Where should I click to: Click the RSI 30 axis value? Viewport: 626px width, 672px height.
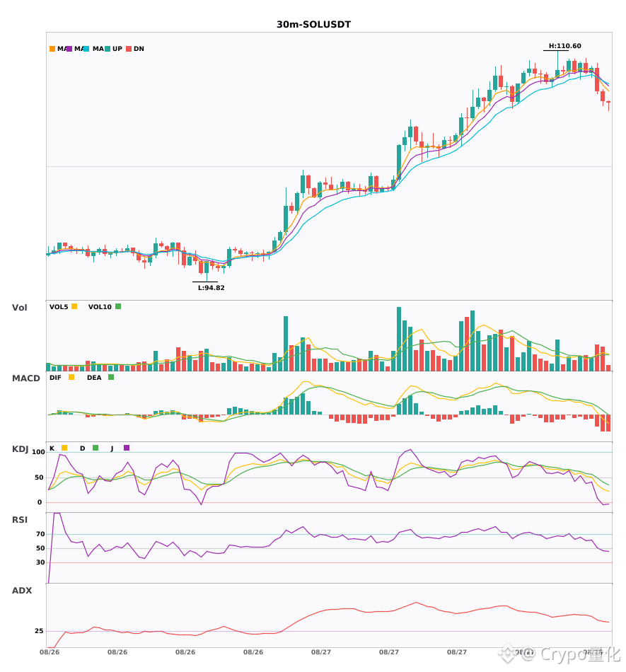click(40, 562)
